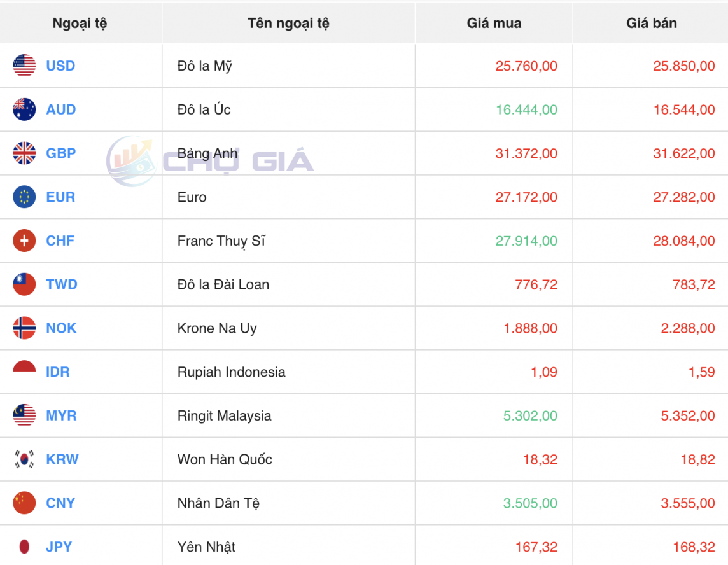Select the IDR currency code link
The width and height of the screenshot is (728, 565).
point(57,372)
